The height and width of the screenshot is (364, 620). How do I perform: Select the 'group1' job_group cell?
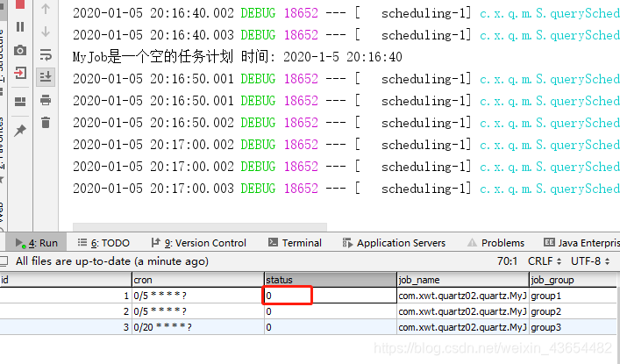click(573, 296)
